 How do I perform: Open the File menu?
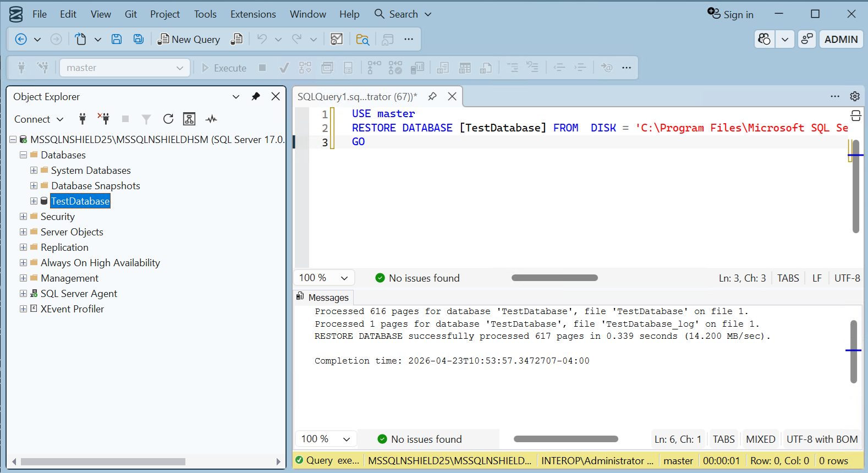pos(40,14)
